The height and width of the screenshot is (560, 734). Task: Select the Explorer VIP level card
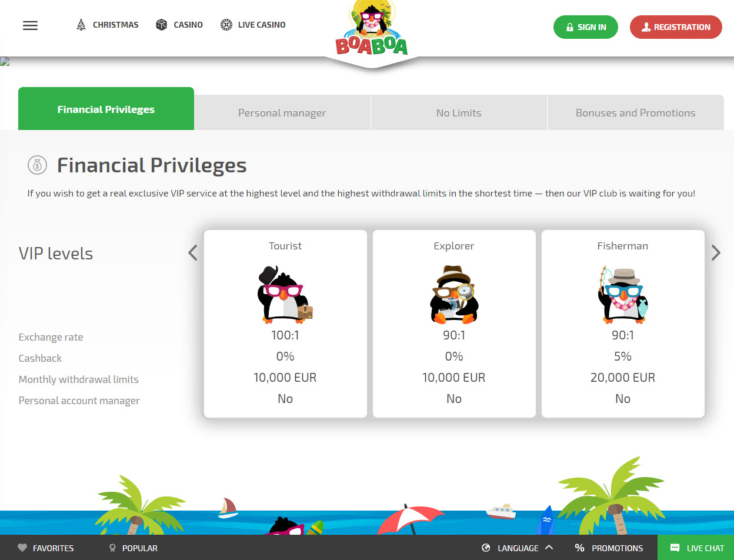[454, 324]
